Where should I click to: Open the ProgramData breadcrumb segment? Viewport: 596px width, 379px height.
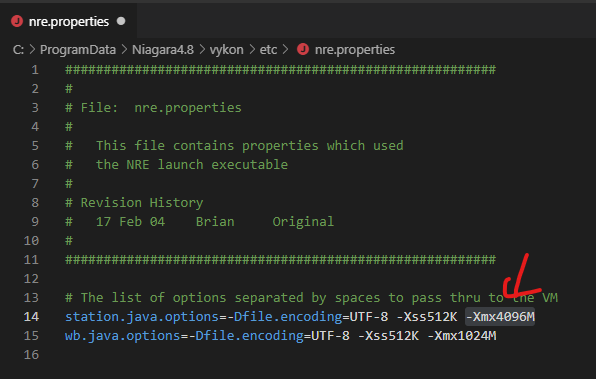coord(78,49)
